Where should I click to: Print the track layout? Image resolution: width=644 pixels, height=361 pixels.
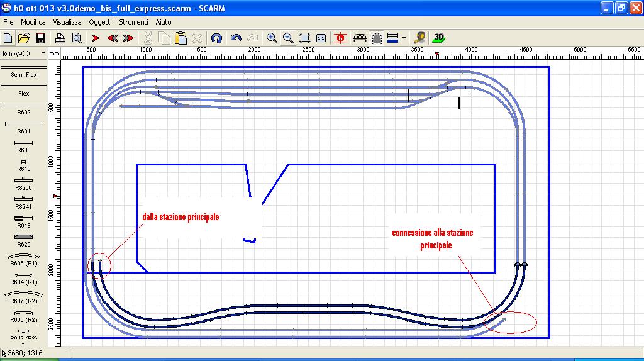click(60, 38)
